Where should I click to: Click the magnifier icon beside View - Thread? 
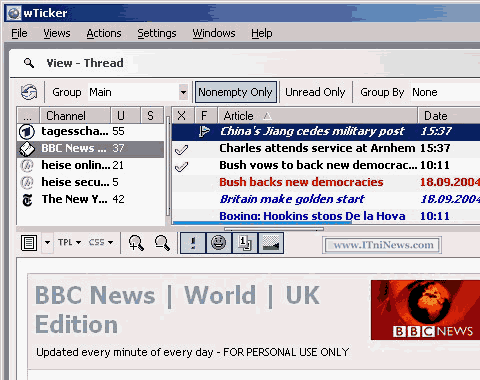tap(29, 63)
